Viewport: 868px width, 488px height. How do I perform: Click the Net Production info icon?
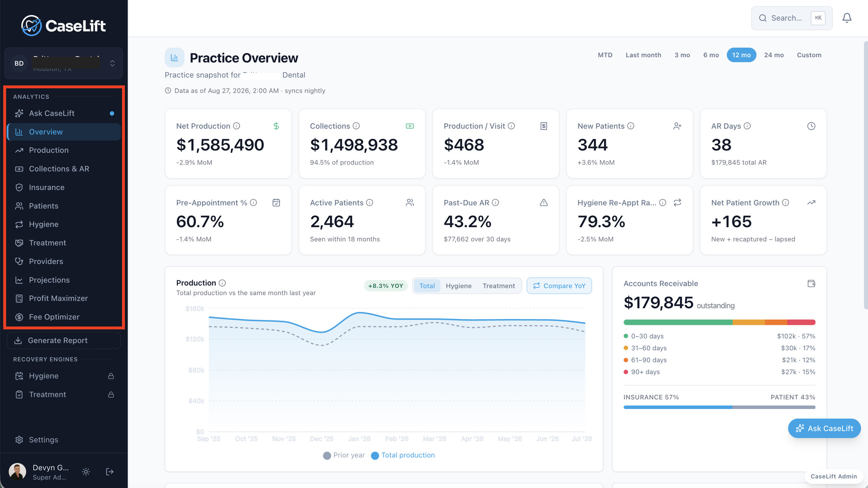237,126
